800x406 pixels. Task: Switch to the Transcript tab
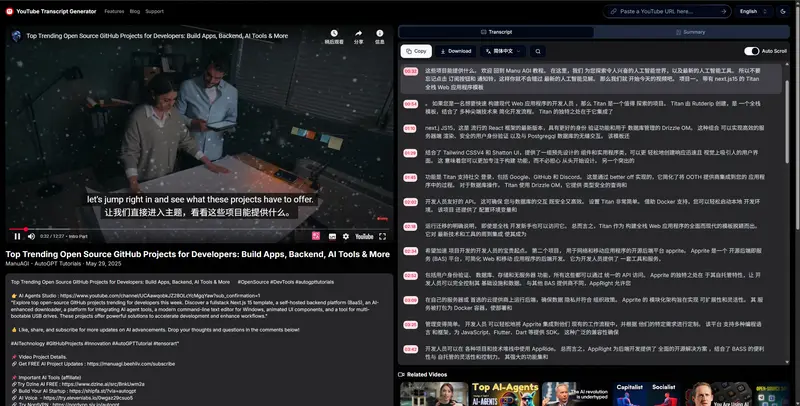click(x=496, y=32)
